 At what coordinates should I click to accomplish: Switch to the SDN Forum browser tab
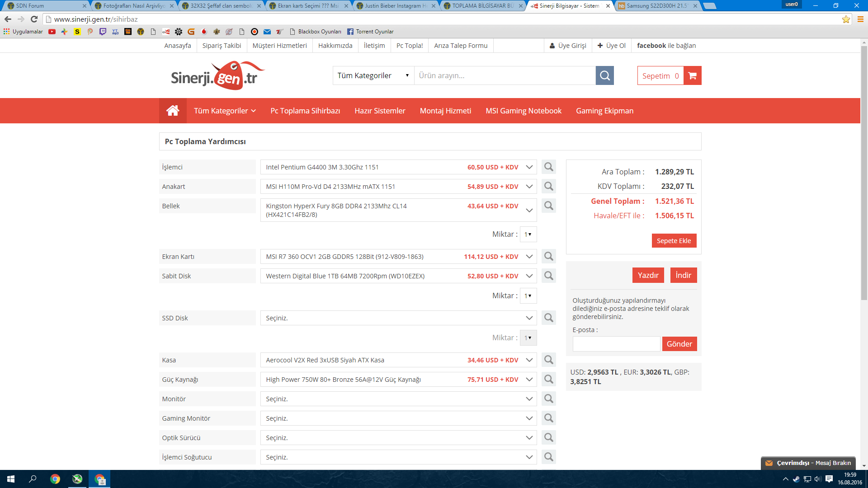tap(45, 6)
